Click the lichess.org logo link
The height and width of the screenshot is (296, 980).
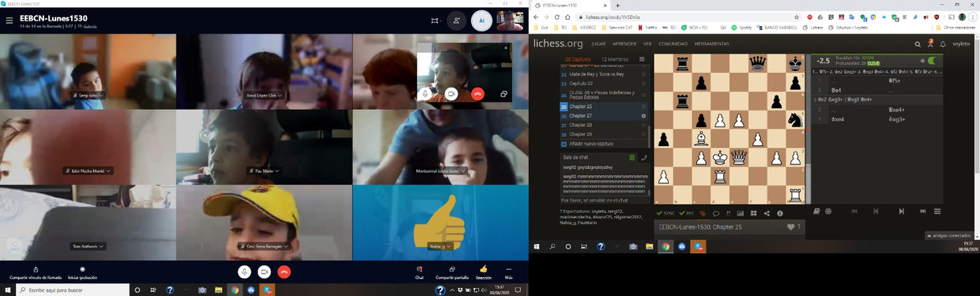558,43
